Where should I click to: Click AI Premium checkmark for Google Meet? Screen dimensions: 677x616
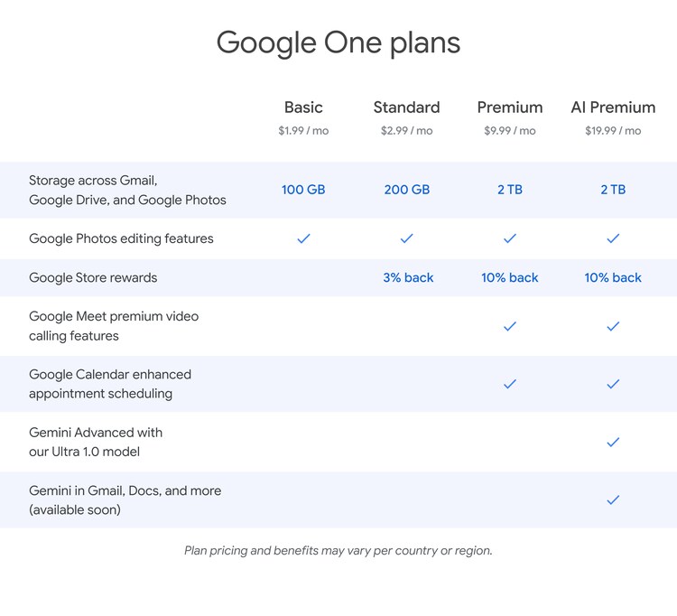pos(613,326)
